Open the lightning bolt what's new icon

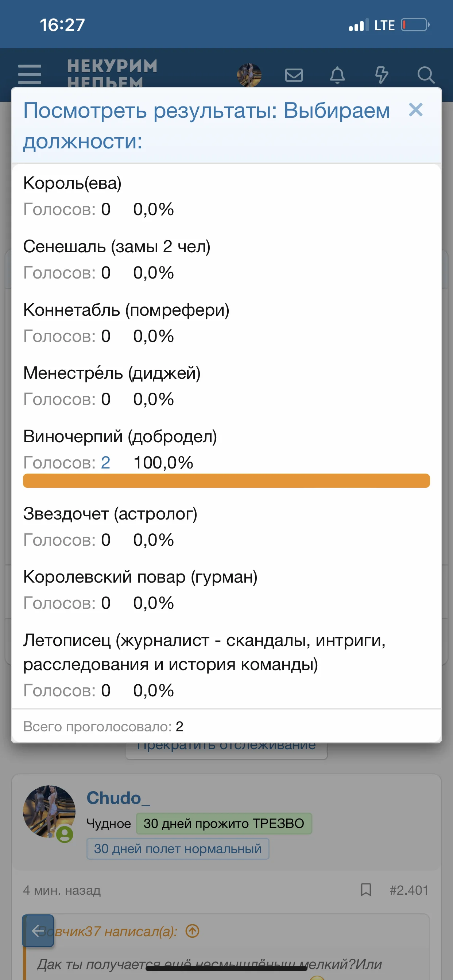(x=382, y=75)
